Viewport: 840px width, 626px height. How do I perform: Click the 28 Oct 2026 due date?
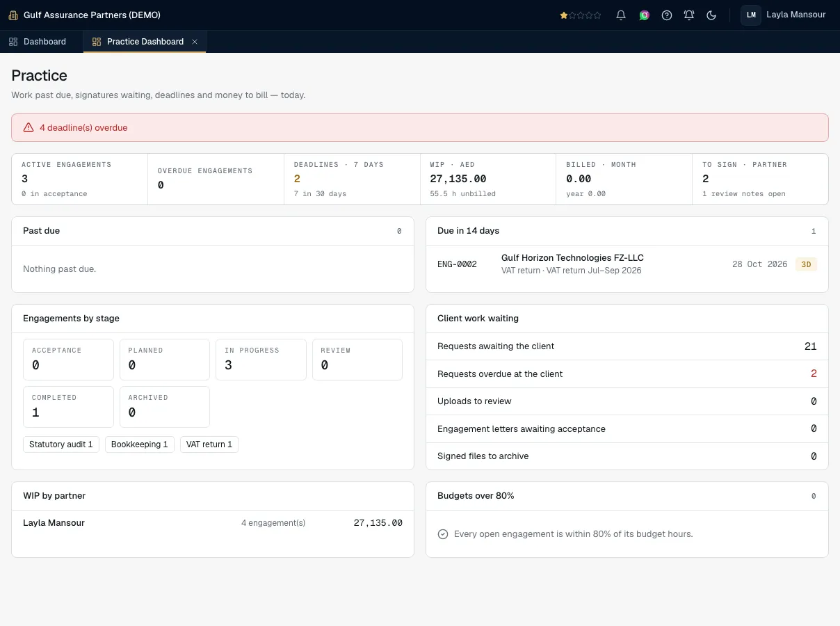760,264
